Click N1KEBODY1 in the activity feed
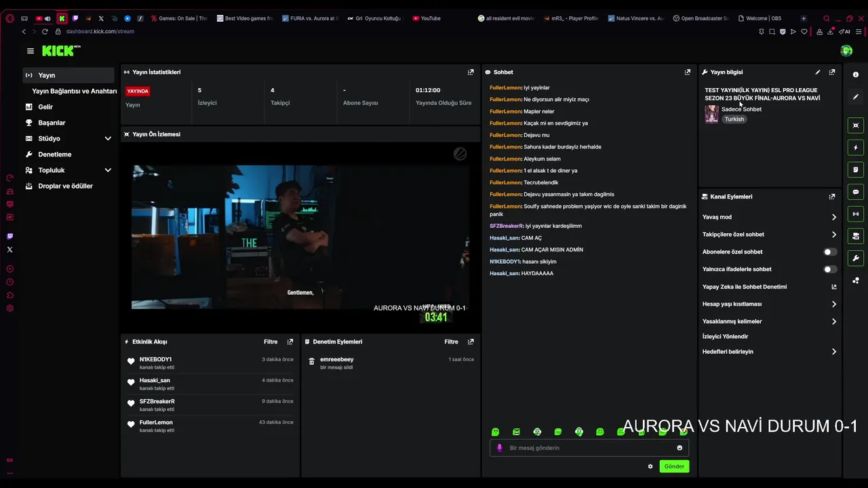The width and height of the screenshot is (868, 488). coord(155,359)
